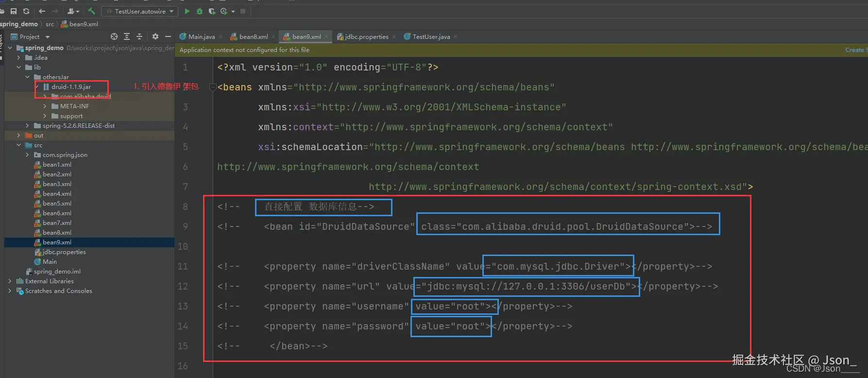Open the Project view dropdown
Screen dimensions: 868x378
point(48,37)
